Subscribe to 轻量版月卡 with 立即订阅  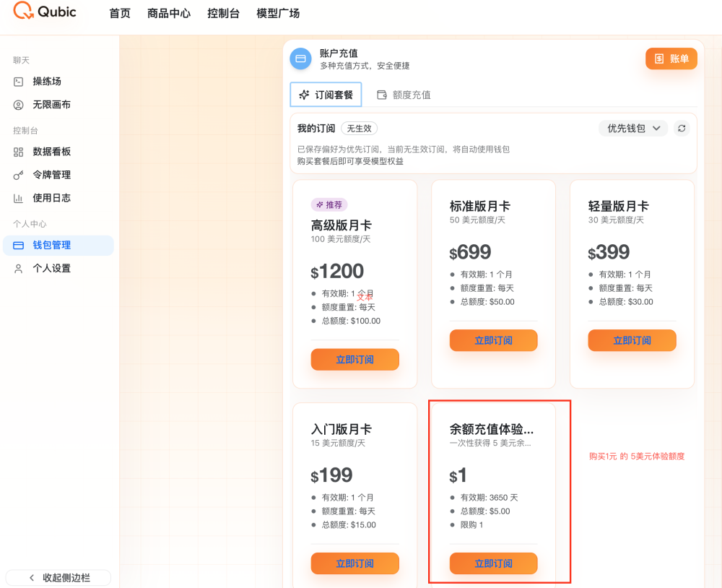[x=632, y=340]
